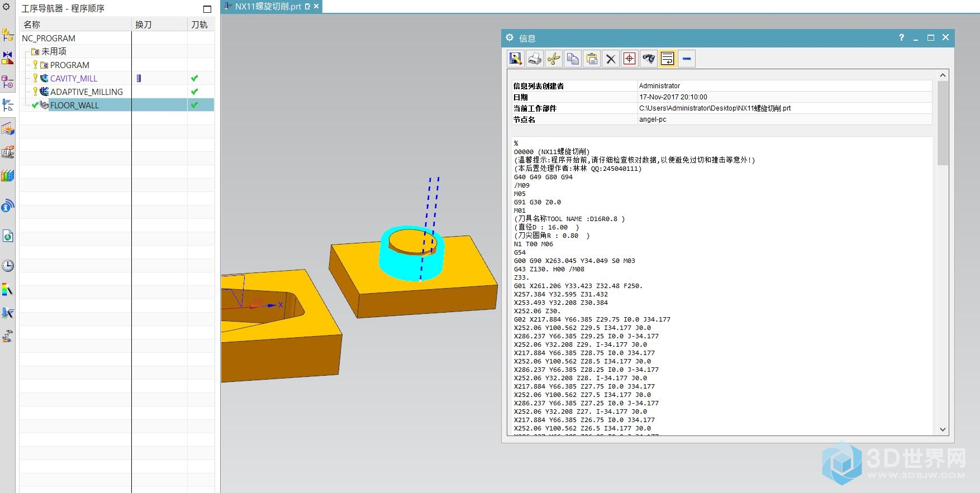Click the 信息列表创建者 label

539,86
